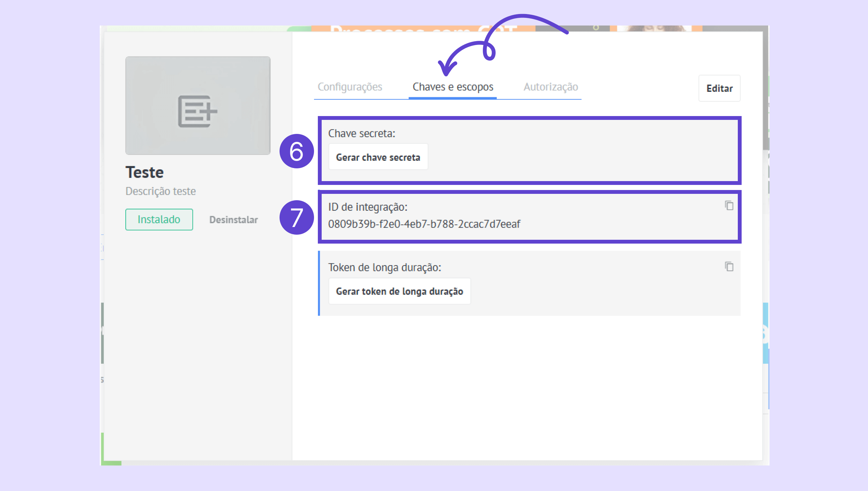868x491 pixels.
Task: Click Gerar token de longa duração
Action: 400,291
